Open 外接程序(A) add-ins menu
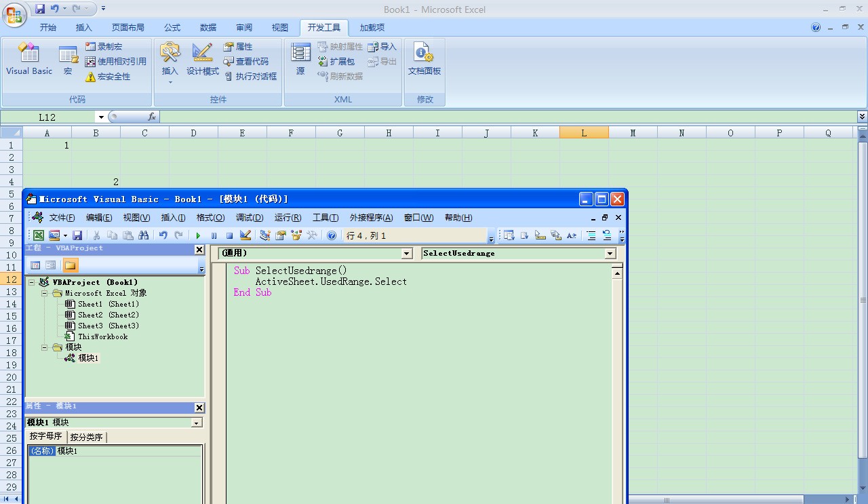 tap(371, 218)
